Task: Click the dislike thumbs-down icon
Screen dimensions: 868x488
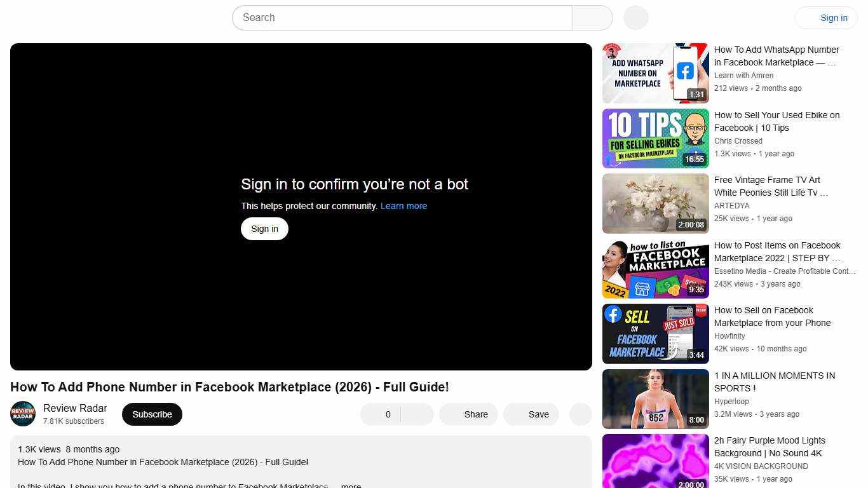Action: 416,414
